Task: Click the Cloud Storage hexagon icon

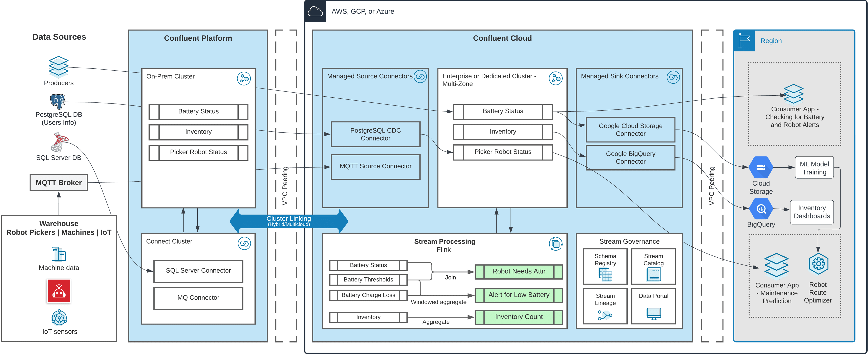Action: 761,167
